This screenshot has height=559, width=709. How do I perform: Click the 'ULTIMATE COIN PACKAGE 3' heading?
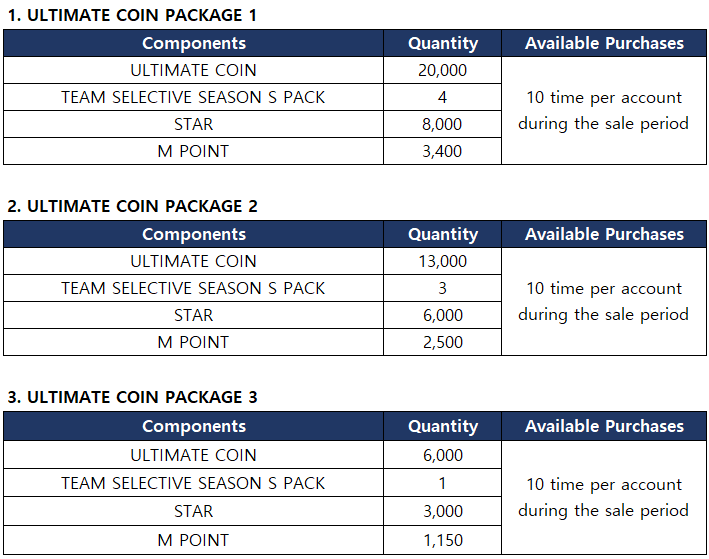coord(132,397)
